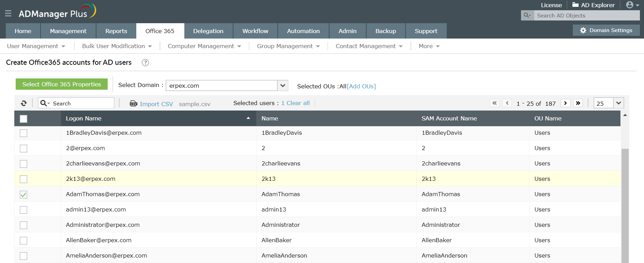Open the rows-per-page dropdown showing 25
Screen dimensions: 644x263
(618, 103)
